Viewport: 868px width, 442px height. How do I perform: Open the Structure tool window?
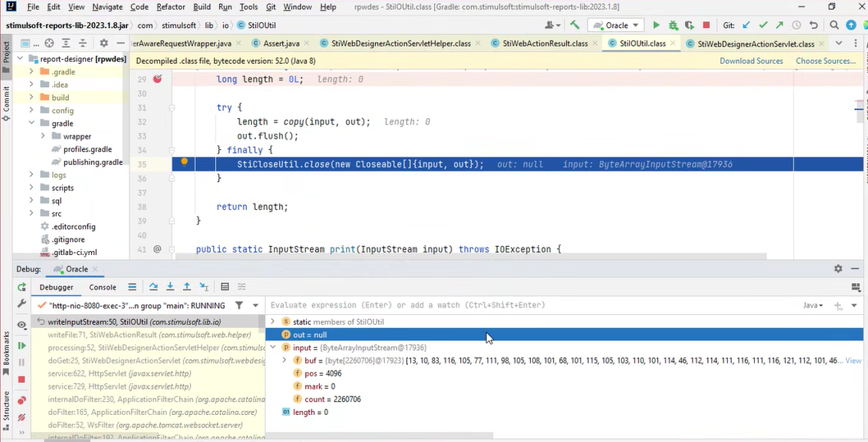click(x=6, y=410)
